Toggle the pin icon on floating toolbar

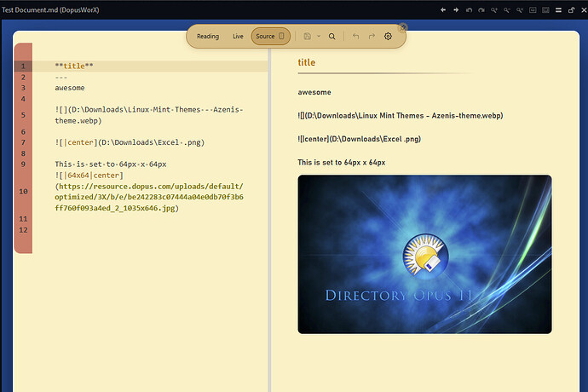(402, 28)
